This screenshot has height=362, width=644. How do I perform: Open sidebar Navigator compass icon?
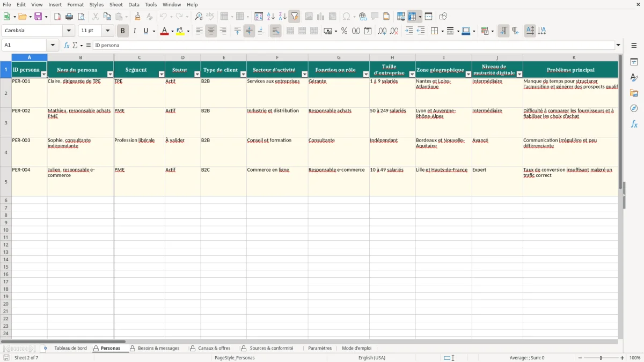[x=634, y=108]
